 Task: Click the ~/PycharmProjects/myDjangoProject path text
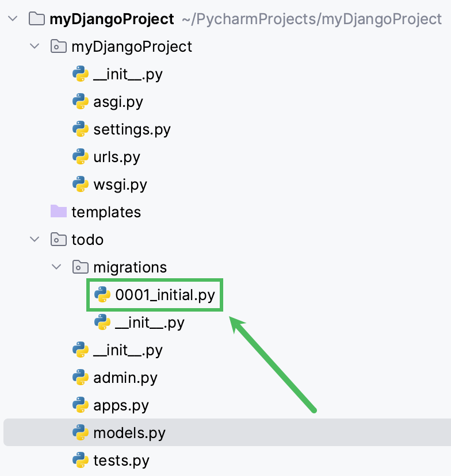pos(311,19)
